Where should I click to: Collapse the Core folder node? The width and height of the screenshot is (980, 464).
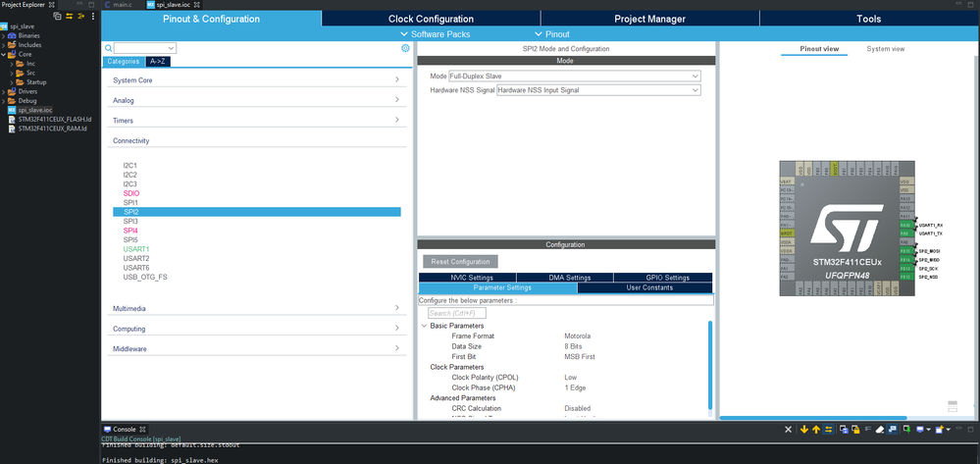[x=4, y=54]
